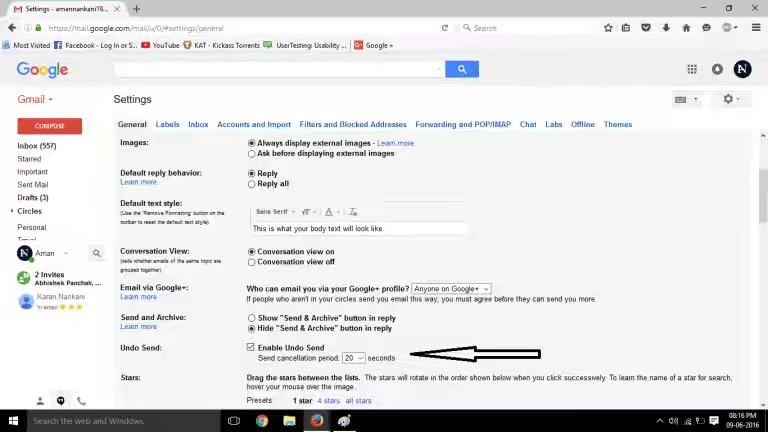The height and width of the screenshot is (432, 768).
Task: Open Chrome from the taskbar
Action: click(262, 421)
